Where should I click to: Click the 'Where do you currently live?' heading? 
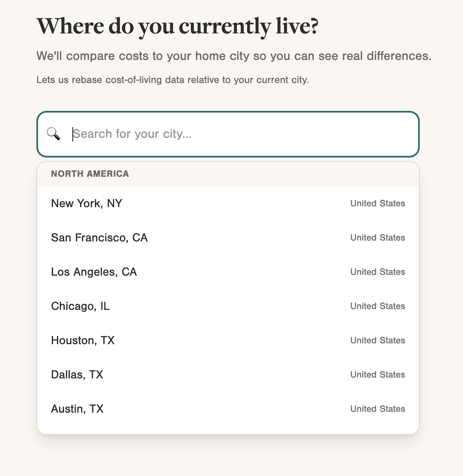(x=178, y=27)
